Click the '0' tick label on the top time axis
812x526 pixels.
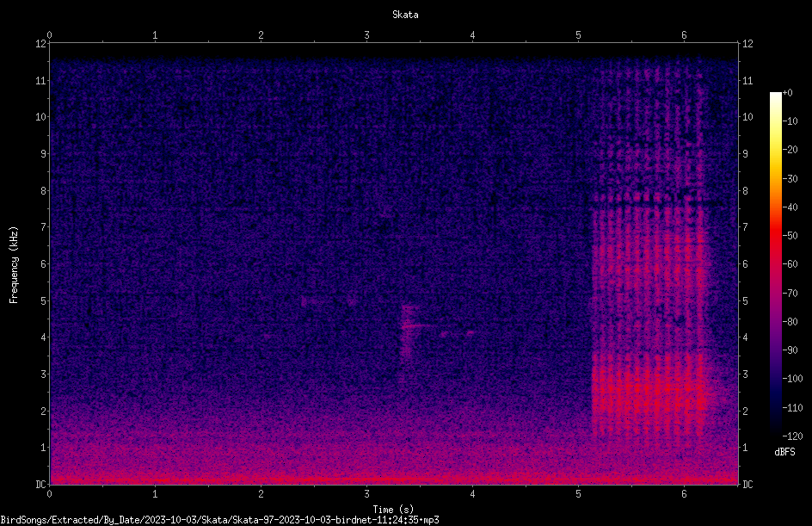click(x=49, y=35)
